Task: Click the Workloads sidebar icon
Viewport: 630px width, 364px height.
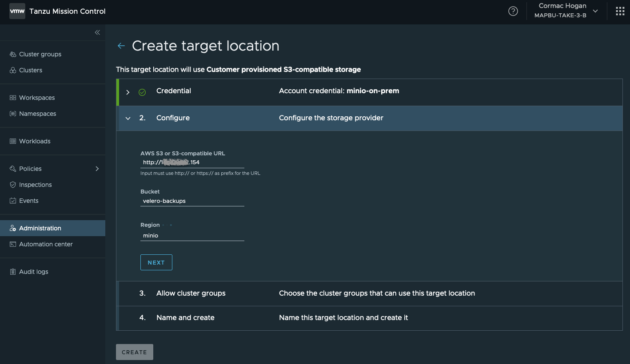Action: click(13, 141)
